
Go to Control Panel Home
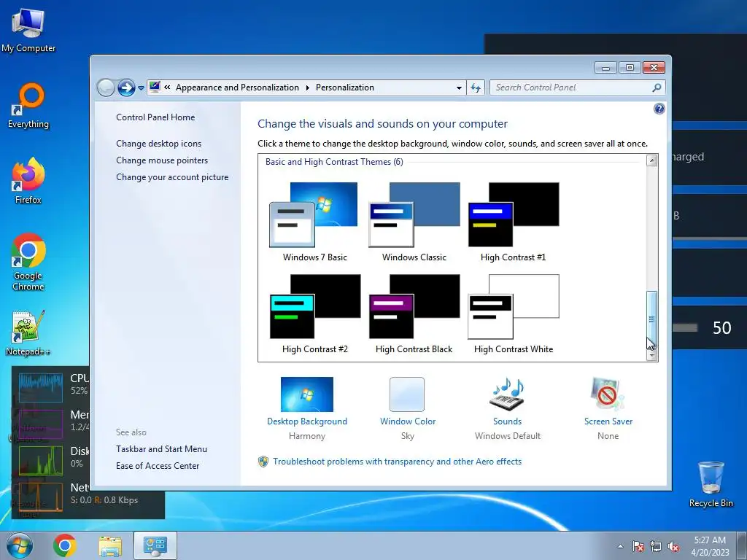(155, 117)
